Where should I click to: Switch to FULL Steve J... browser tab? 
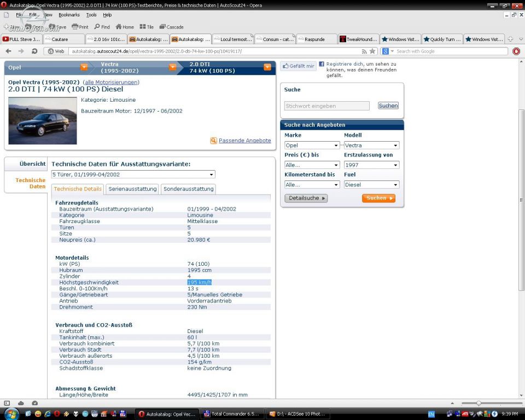coord(22,39)
